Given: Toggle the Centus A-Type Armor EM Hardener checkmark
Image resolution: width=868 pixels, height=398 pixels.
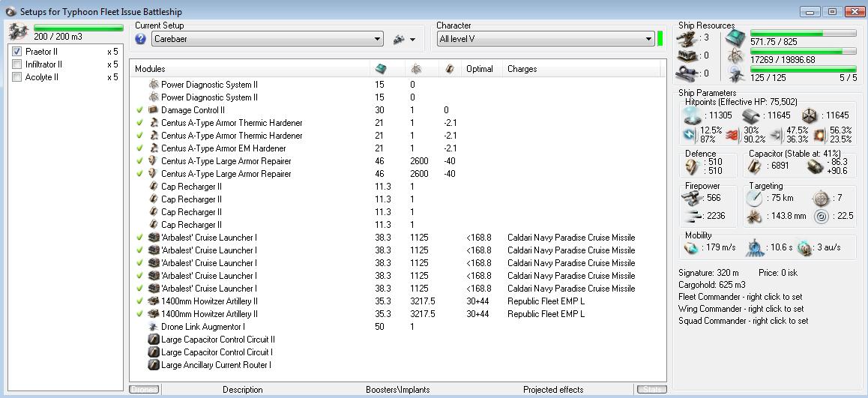Looking at the screenshot, I should pyautogui.click(x=140, y=148).
